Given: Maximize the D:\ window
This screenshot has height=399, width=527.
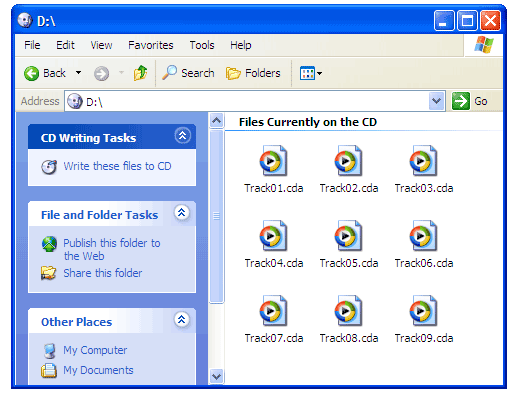Looking at the screenshot, I should point(467,21).
